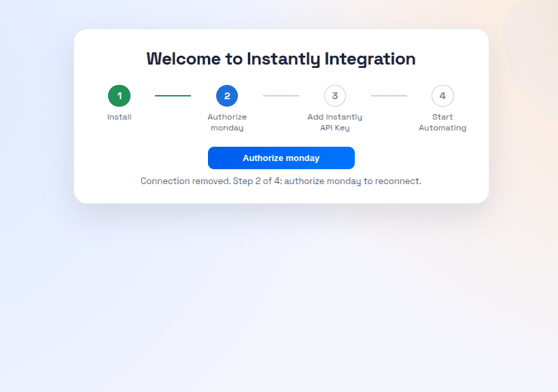This screenshot has height=392, width=558.
Task: Select step 2 blue circle
Action: click(227, 96)
